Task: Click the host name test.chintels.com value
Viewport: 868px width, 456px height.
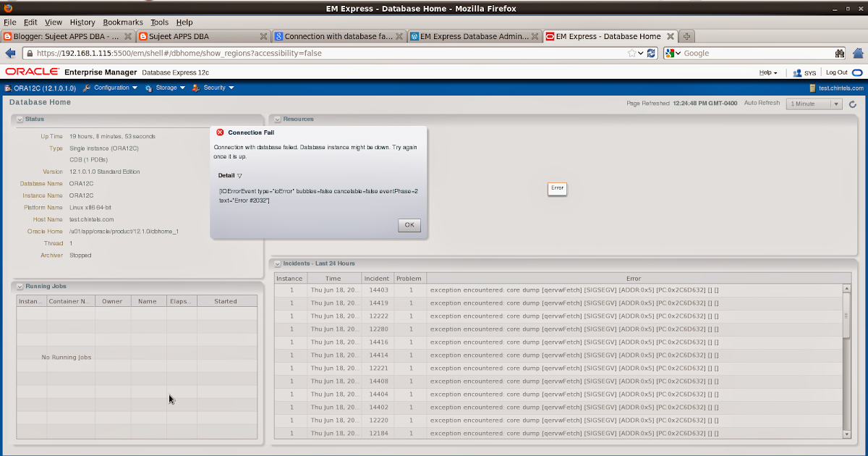Action: tap(92, 219)
